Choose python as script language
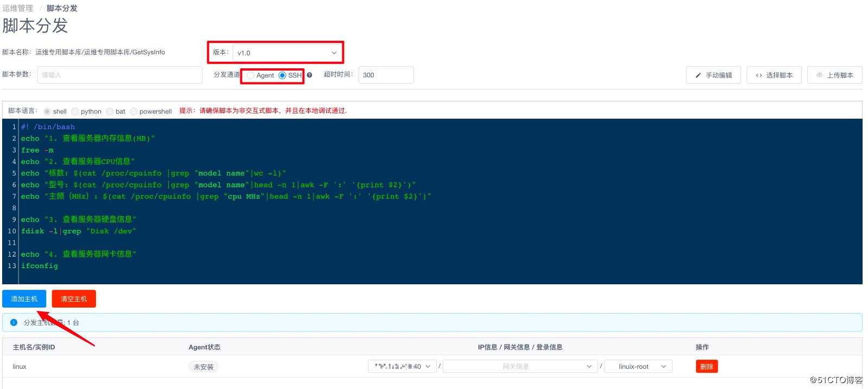The width and height of the screenshot is (868, 389). click(86, 111)
